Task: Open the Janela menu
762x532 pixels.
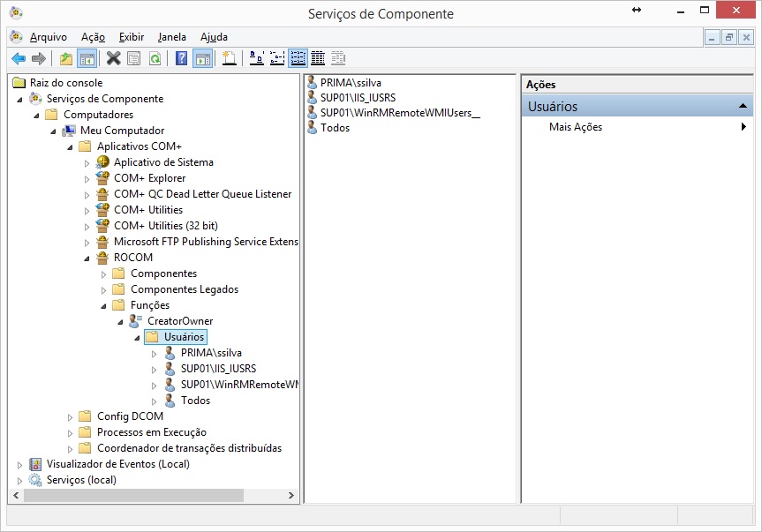Action: coord(171,37)
